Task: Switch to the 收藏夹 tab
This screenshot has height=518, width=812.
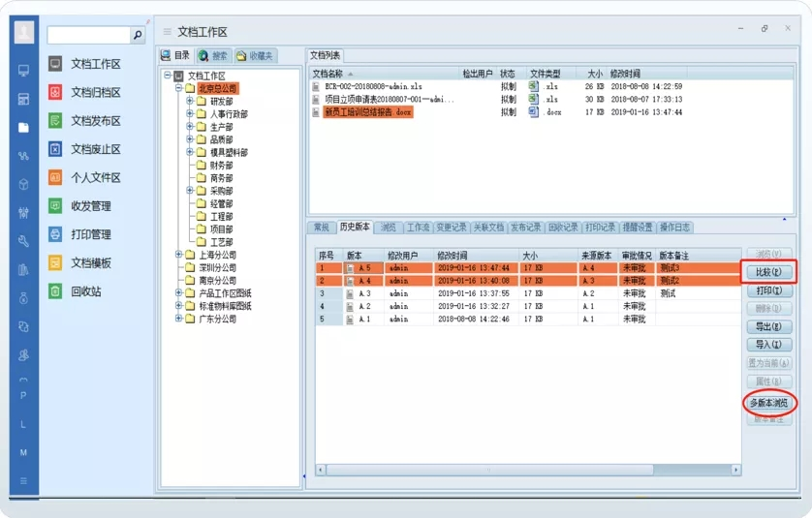Action: point(255,56)
